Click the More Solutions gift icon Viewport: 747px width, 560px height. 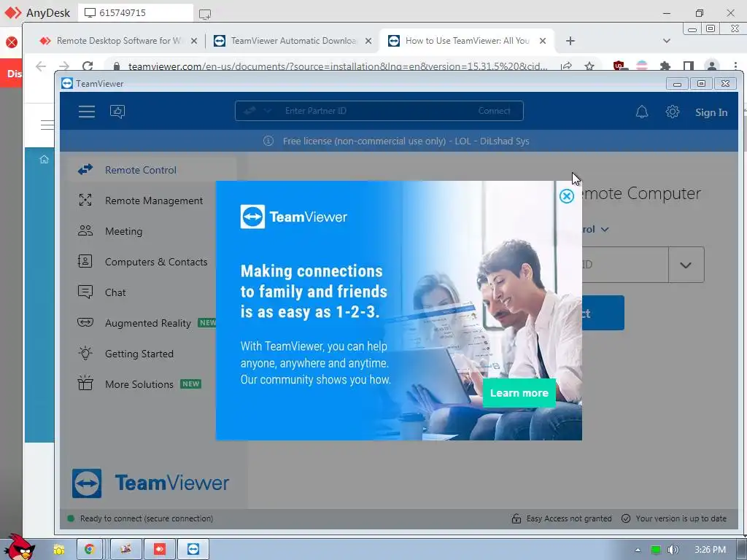point(85,383)
